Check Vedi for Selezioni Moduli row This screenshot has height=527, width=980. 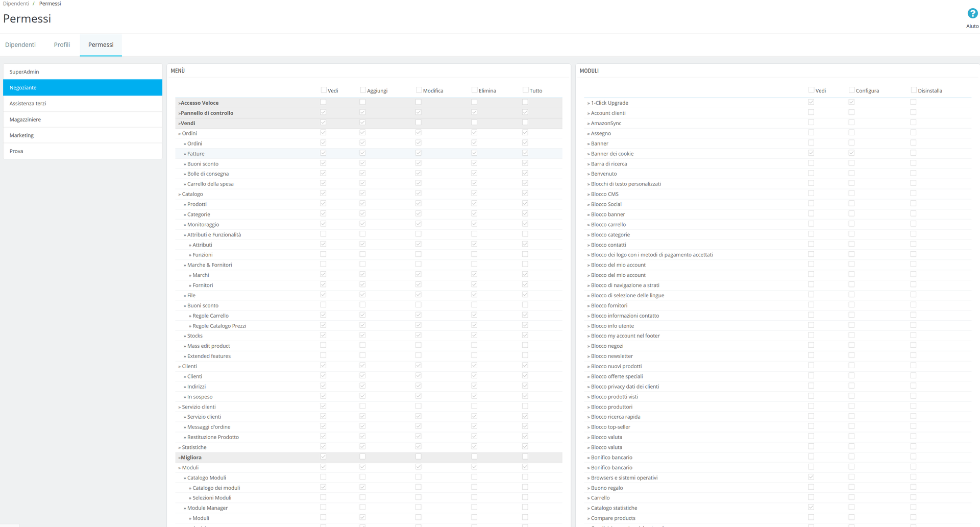click(323, 497)
